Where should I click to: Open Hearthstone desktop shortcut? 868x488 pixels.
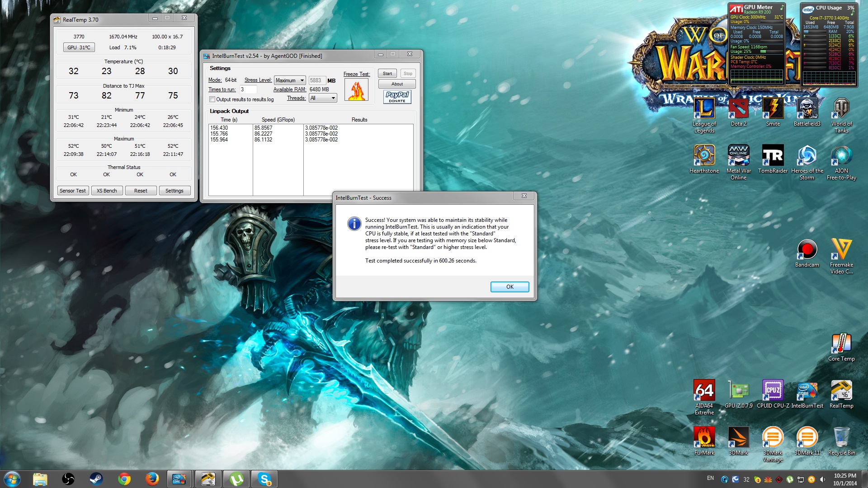coord(704,156)
